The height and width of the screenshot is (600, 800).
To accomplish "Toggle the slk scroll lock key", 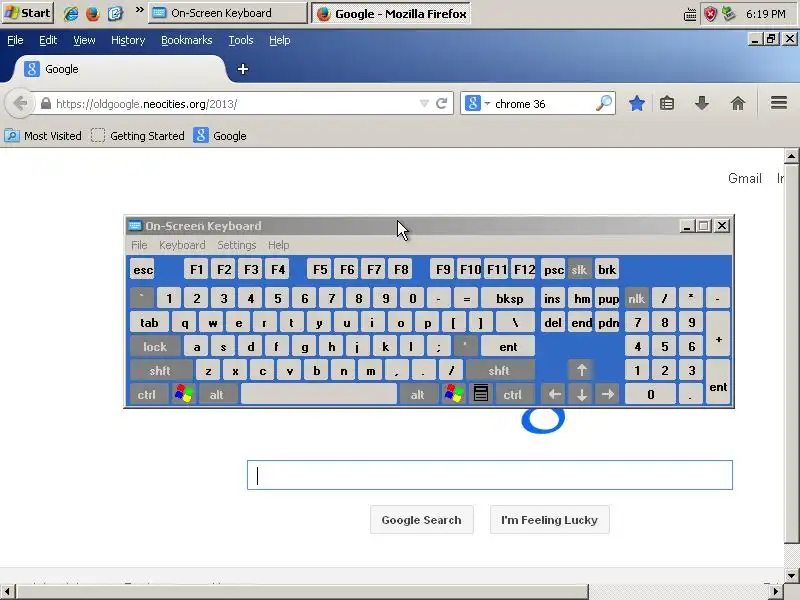I will tap(579, 269).
